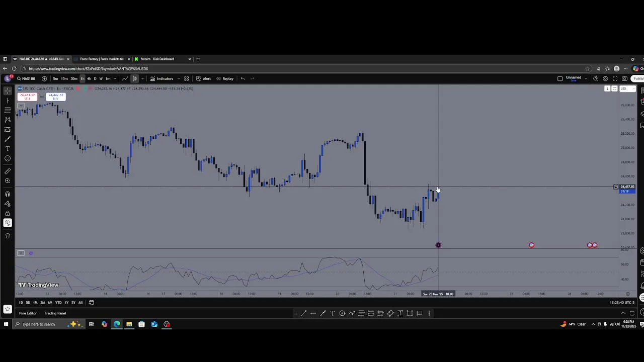Image resolution: width=644 pixels, height=362 pixels.
Task: Click the redo arrow in the top toolbar
Action: tap(253, 78)
